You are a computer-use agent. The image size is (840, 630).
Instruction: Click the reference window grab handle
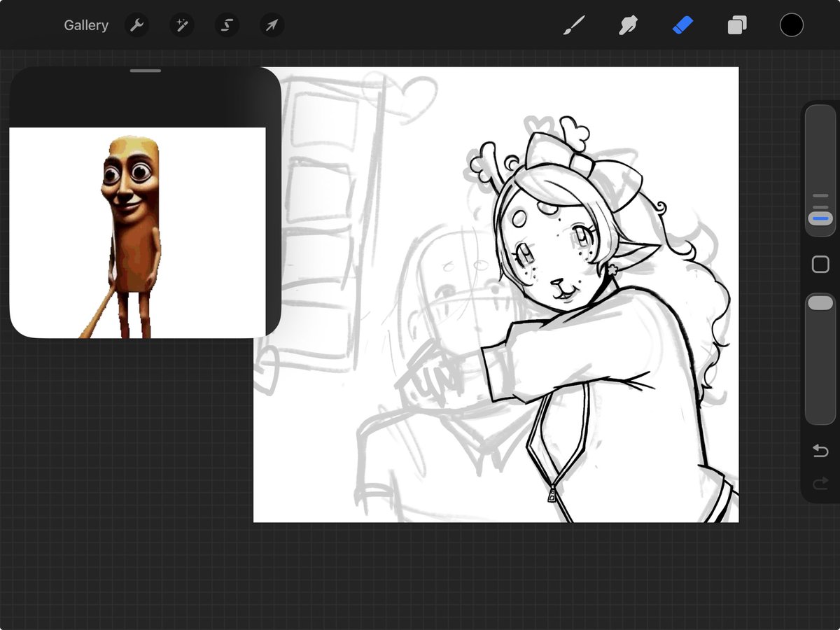[x=146, y=71]
